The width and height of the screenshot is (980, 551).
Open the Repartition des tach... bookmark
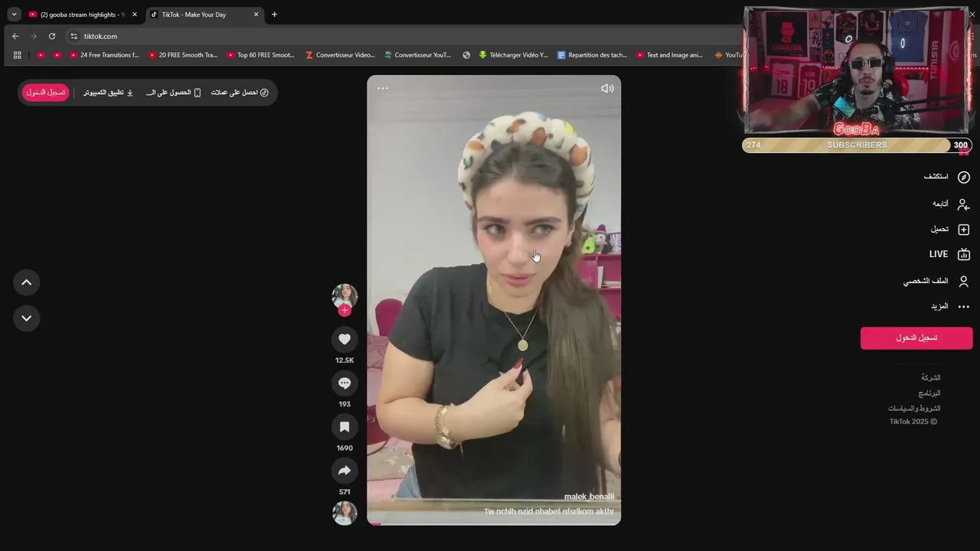coord(593,55)
